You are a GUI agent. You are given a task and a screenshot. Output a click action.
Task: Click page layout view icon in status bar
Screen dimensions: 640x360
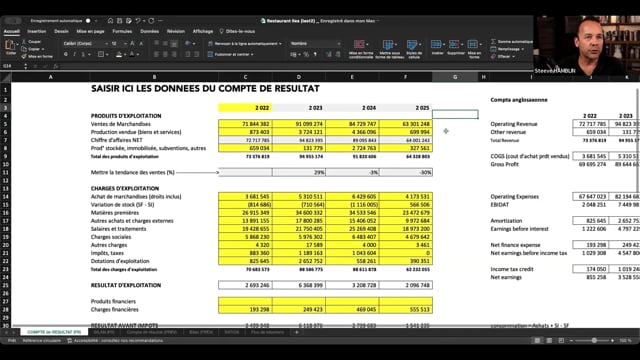(x=549, y=340)
